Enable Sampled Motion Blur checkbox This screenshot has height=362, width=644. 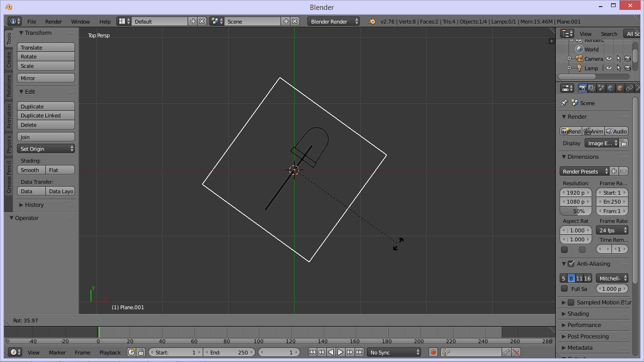click(571, 303)
